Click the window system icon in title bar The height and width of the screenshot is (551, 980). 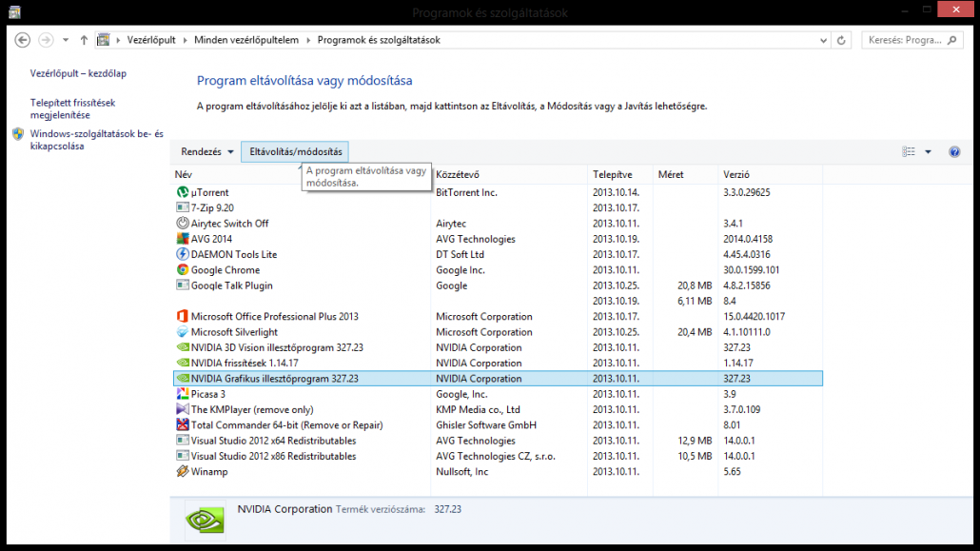coord(14,11)
